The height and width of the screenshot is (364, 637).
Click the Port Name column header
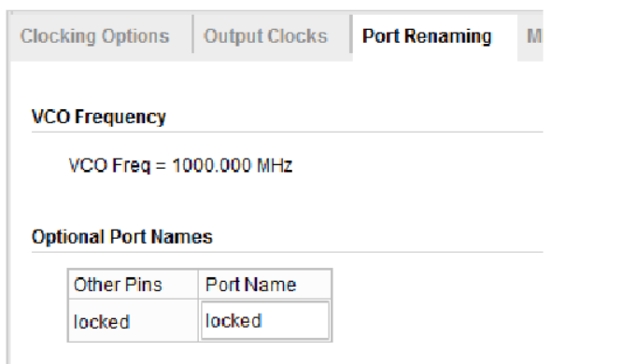[265, 285]
